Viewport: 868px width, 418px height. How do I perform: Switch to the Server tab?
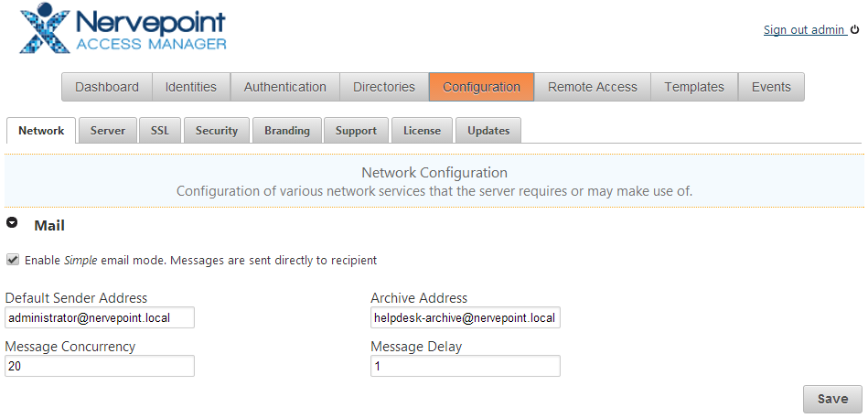pos(108,131)
